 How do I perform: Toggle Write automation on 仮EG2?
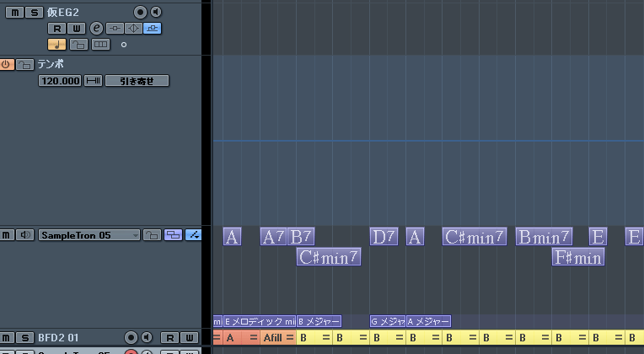pyautogui.click(x=77, y=29)
